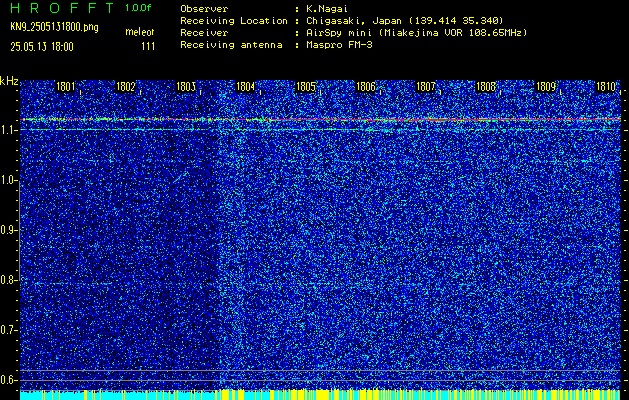Select the observer name K.Nagai
This screenshot has height=400, width=629.
coord(327,8)
